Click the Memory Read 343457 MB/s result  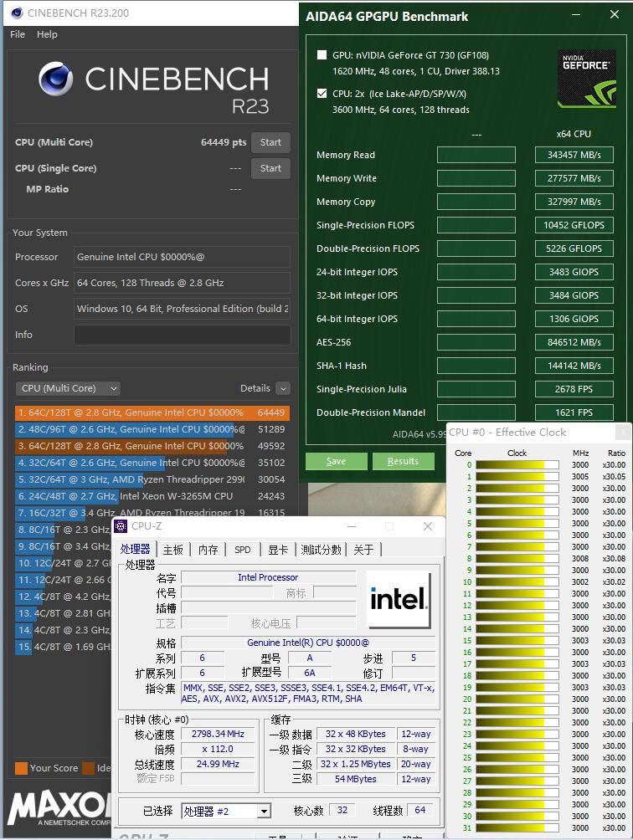tap(574, 155)
